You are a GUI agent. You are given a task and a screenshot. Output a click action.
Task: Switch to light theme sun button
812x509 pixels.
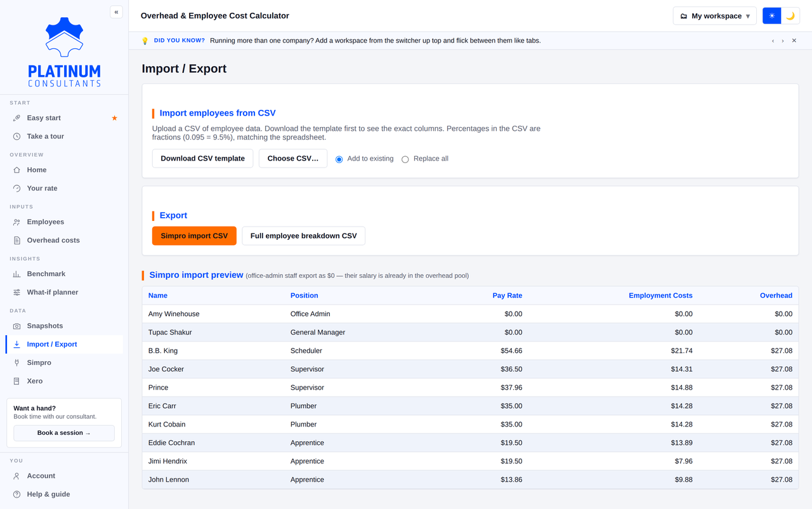(772, 16)
